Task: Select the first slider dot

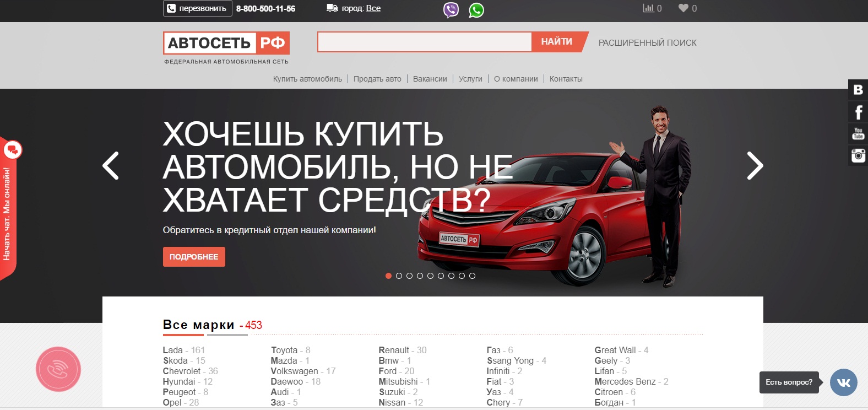Action: pos(388,276)
